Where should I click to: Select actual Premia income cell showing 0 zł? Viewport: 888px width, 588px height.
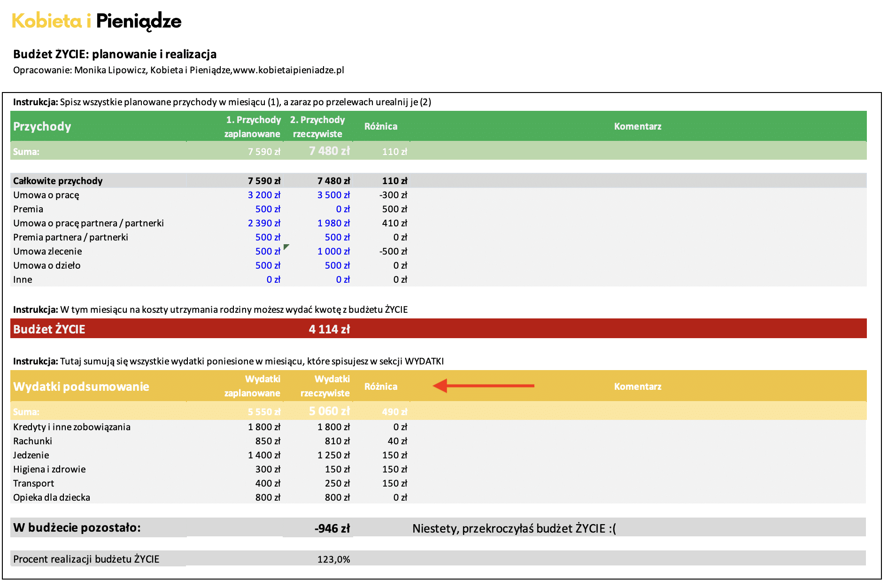[343, 209]
